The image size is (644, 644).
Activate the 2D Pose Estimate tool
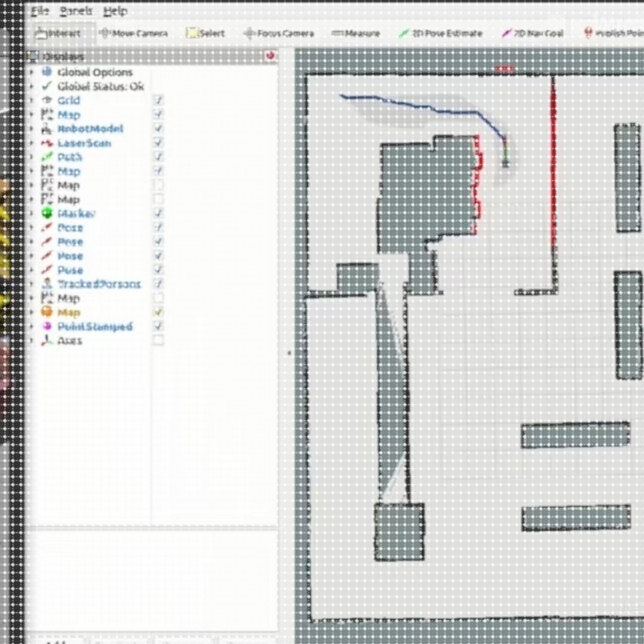tap(440, 33)
